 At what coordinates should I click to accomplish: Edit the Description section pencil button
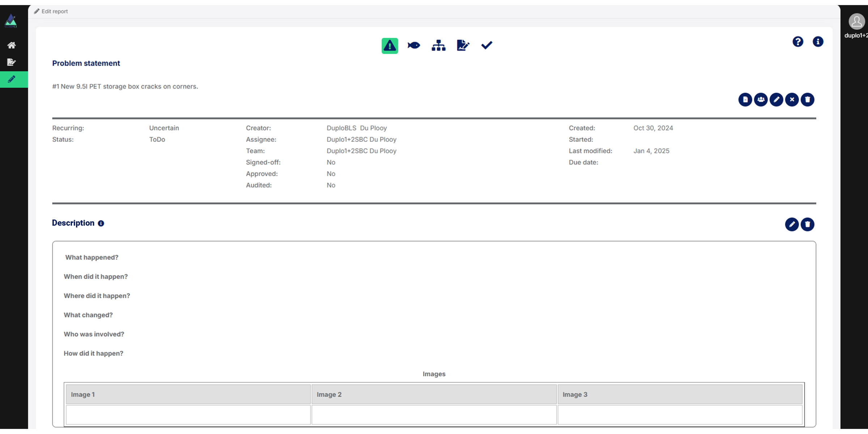(792, 225)
